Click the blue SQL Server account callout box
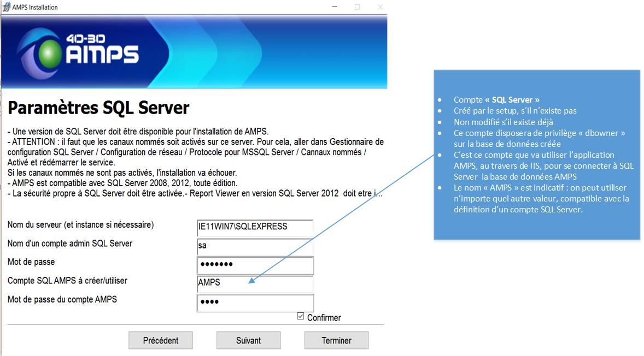The image size is (644, 356). coord(536,155)
